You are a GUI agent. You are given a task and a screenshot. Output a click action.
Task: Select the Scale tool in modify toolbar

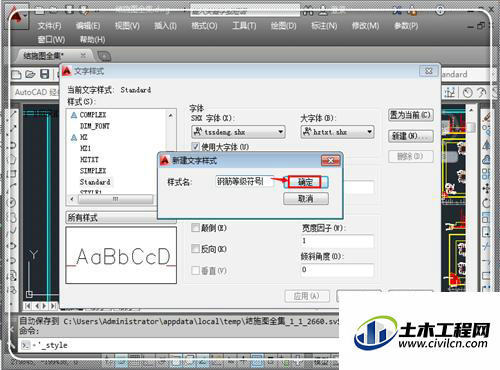point(486,217)
